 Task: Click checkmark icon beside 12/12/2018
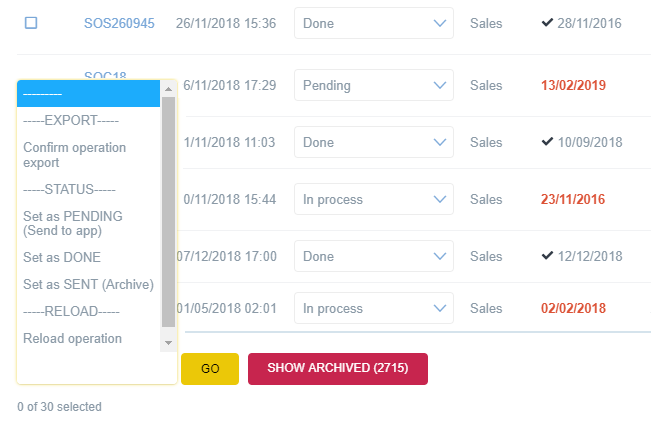547,256
